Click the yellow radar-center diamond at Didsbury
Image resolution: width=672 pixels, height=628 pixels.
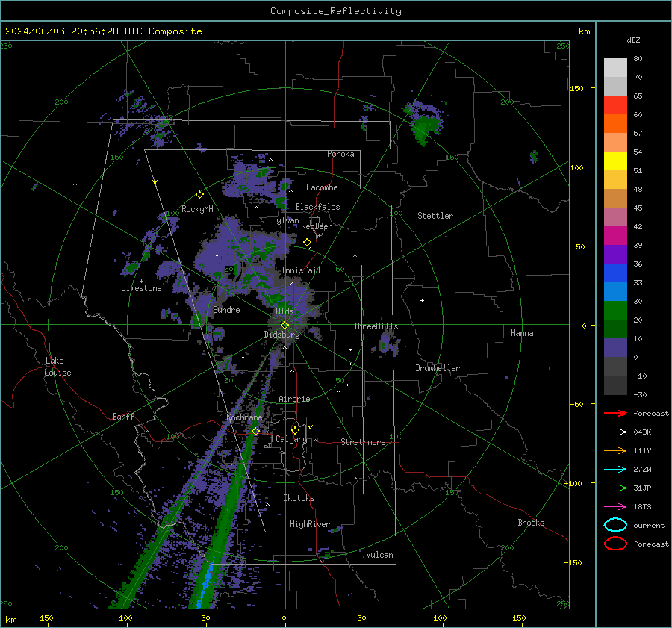284,326
